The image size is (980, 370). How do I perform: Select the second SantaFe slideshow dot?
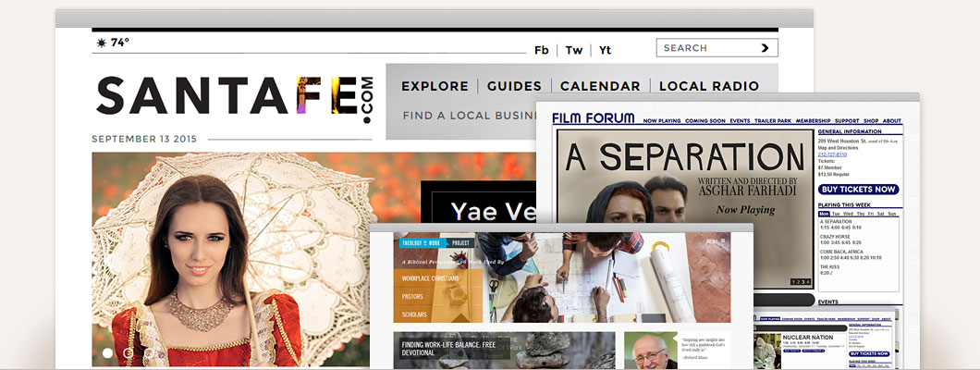point(129,353)
